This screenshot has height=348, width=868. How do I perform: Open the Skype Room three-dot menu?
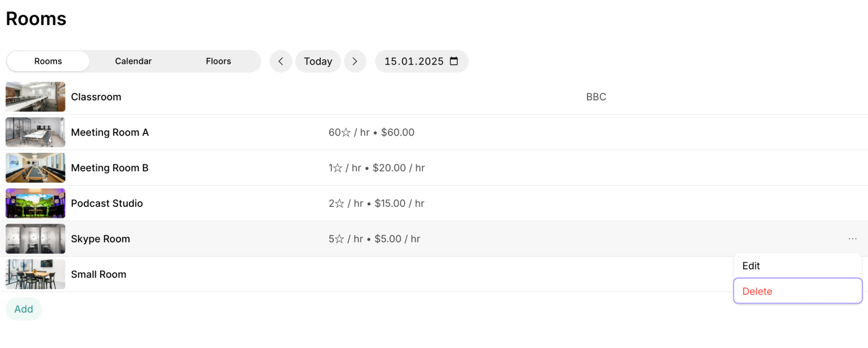click(852, 239)
